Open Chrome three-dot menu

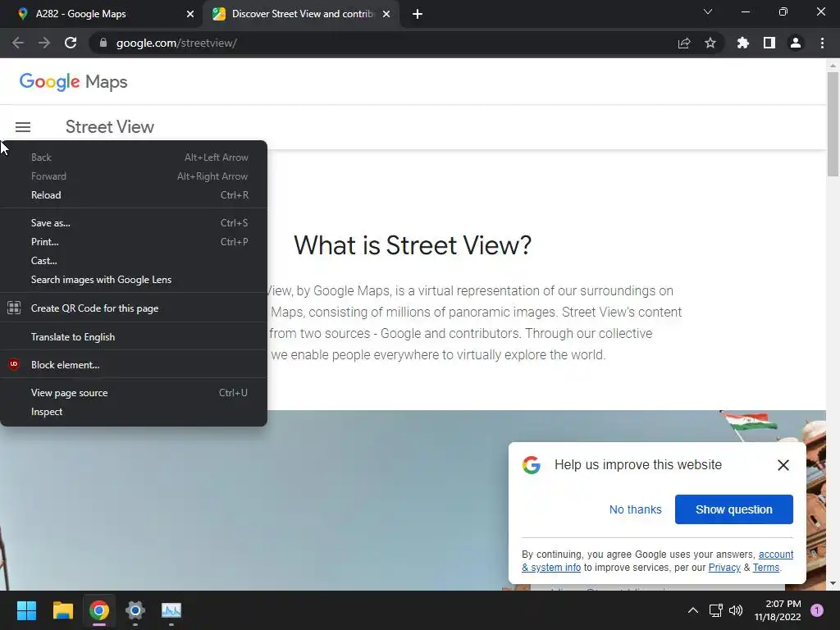(x=822, y=43)
